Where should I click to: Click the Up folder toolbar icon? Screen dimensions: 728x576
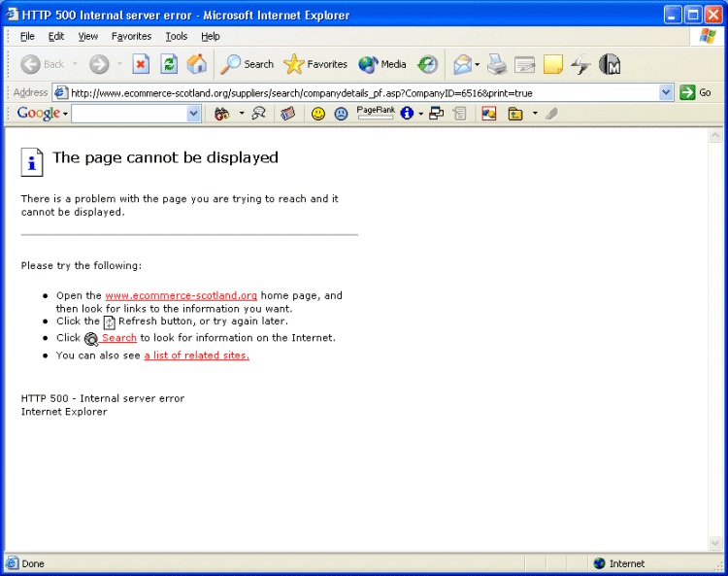pos(515,114)
